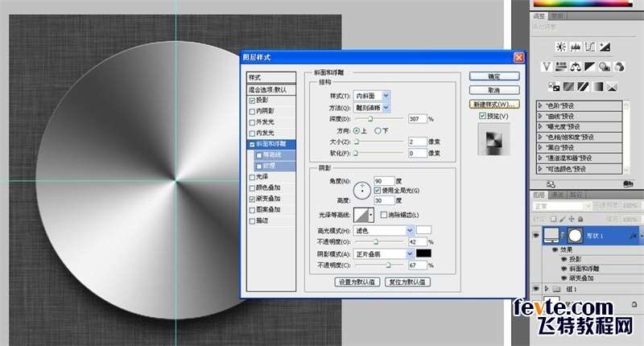This screenshot has width=644, height=346.
Task: Open the 高光模式 highlight mode dropdown
Action: 410,231
